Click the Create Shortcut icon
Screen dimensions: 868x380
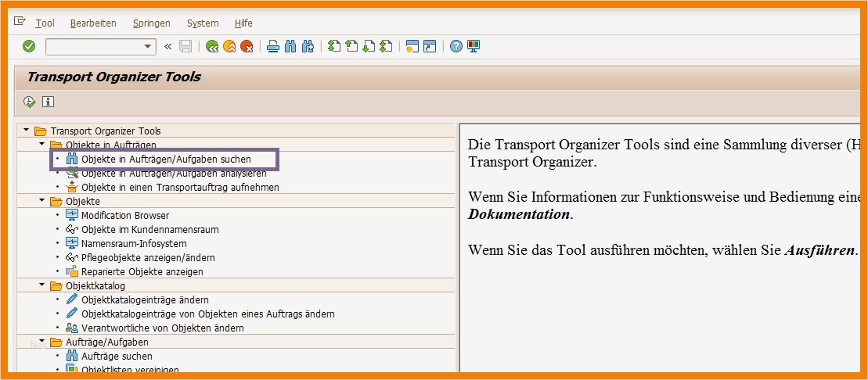[430, 46]
